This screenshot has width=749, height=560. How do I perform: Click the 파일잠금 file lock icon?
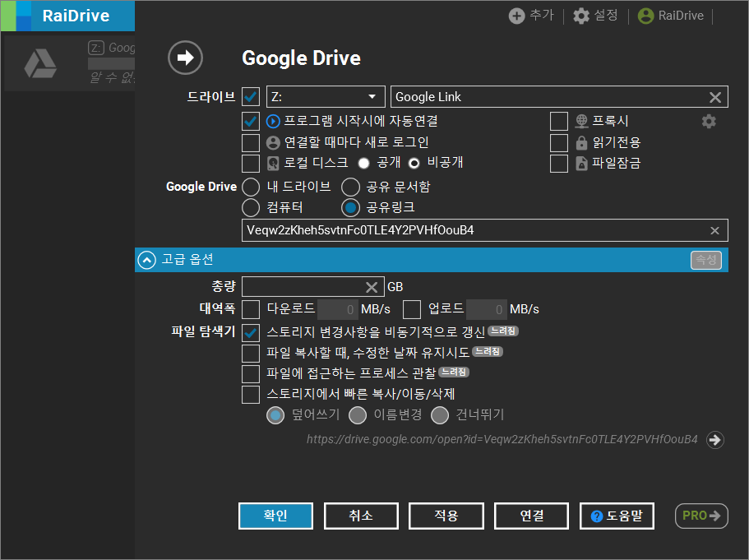(581, 164)
